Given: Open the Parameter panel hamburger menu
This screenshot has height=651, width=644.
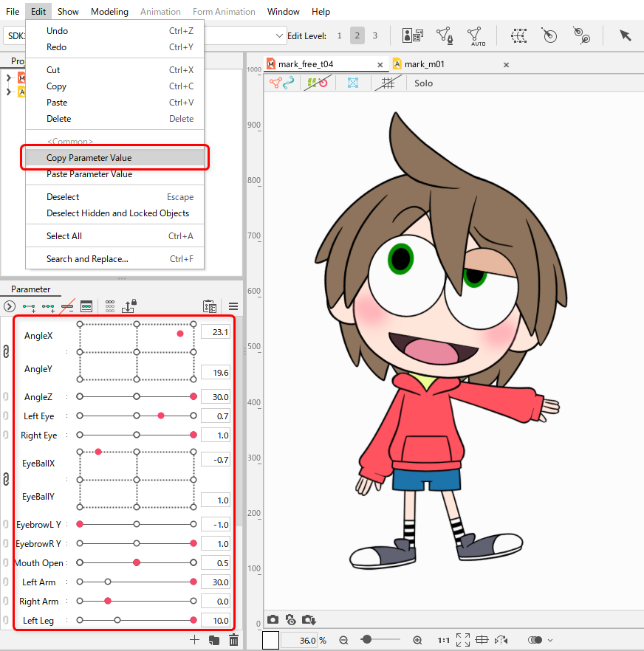Looking at the screenshot, I should [x=233, y=306].
